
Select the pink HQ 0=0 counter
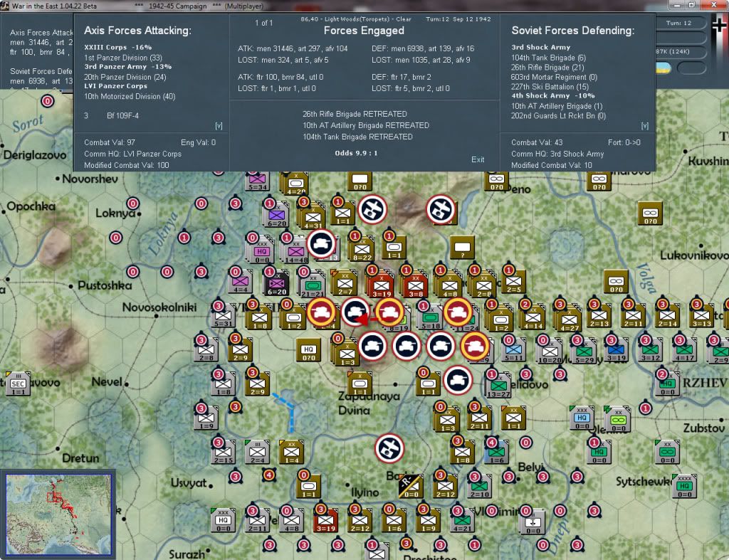point(261,251)
